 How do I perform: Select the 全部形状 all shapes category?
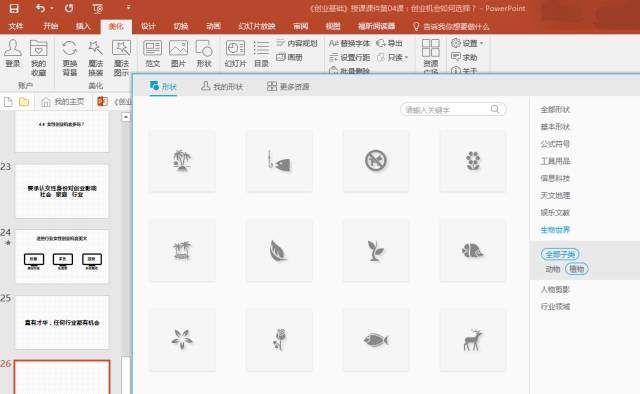555,109
